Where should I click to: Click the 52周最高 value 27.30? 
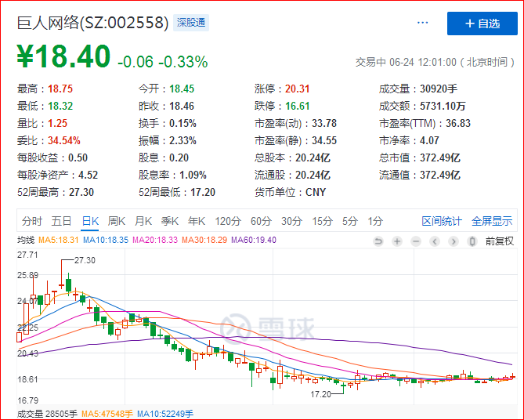[81, 192]
